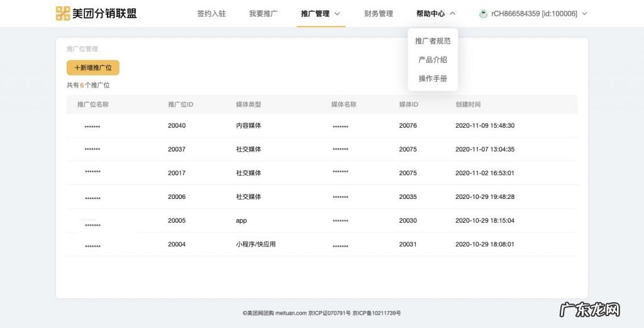This screenshot has height=328, width=644.
Task: Click media ID 20035
Action: tap(408, 197)
